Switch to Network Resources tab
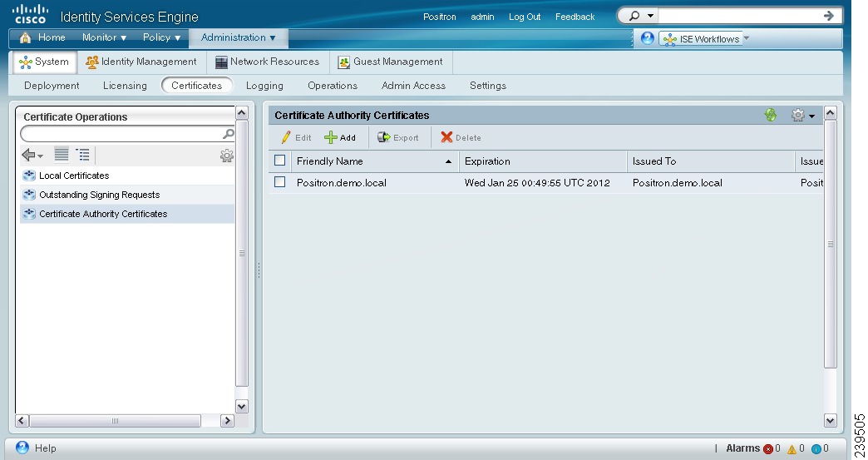 point(268,62)
